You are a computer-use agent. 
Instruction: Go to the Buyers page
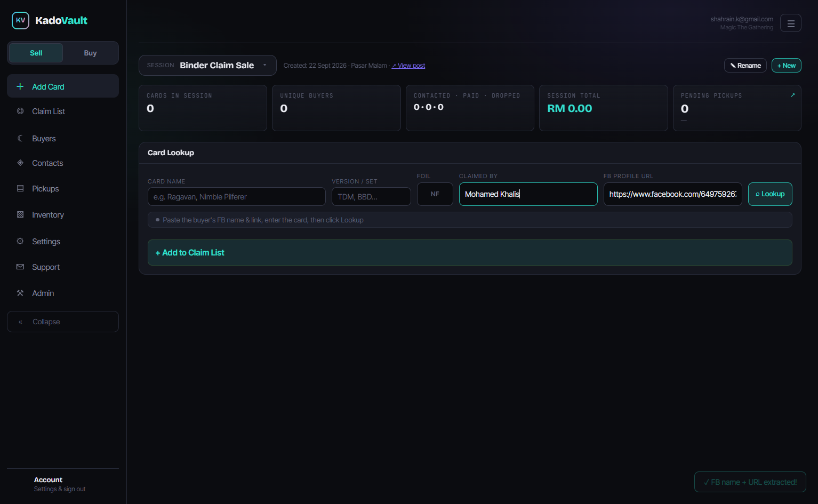[x=63, y=139]
